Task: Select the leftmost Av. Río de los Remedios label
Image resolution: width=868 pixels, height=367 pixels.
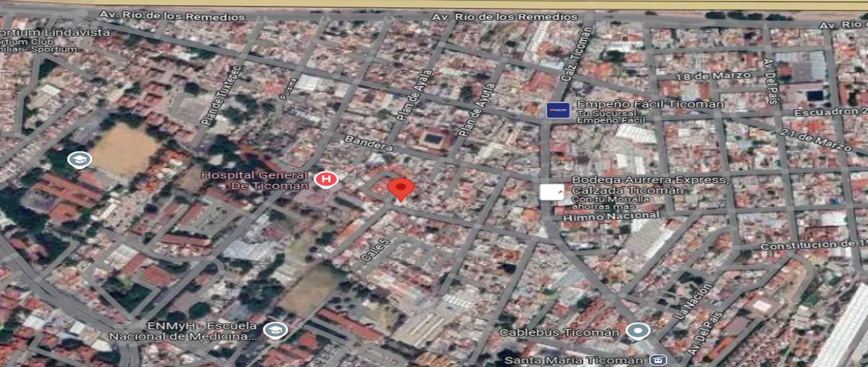Action: click(173, 16)
